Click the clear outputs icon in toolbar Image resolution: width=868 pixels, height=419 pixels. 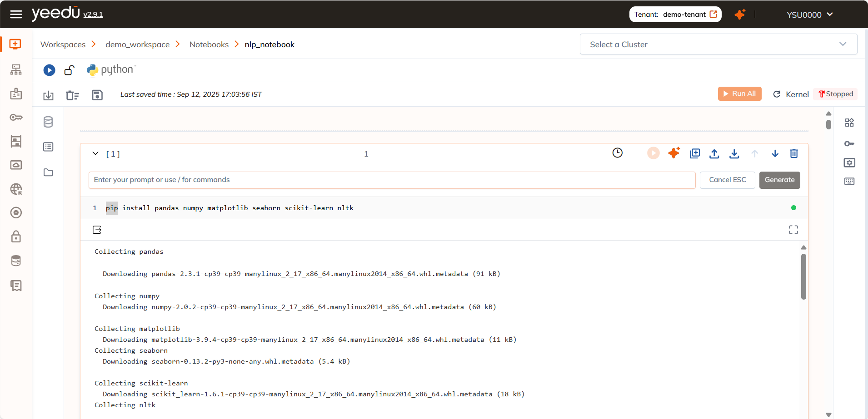point(72,95)
